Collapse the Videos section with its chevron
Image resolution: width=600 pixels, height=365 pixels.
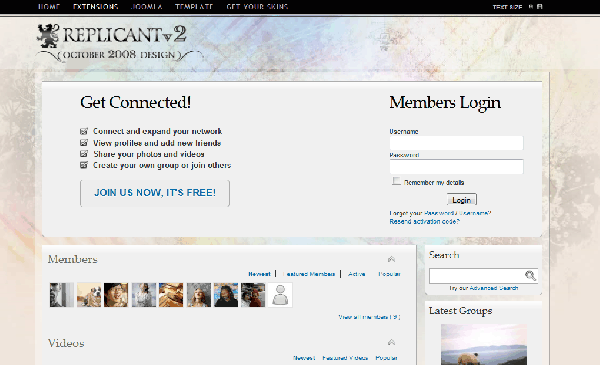pos(391,342)
